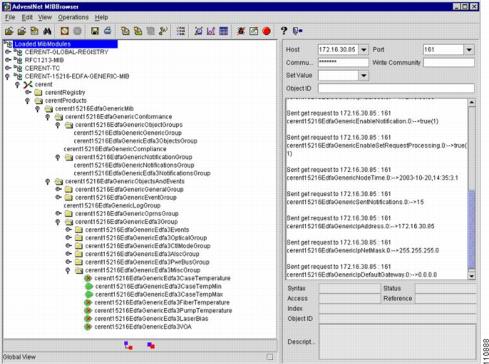The height and width of the screenshot is (364, 489).
Task: Click the right tree view icon below tree
Action: [151, 345]
